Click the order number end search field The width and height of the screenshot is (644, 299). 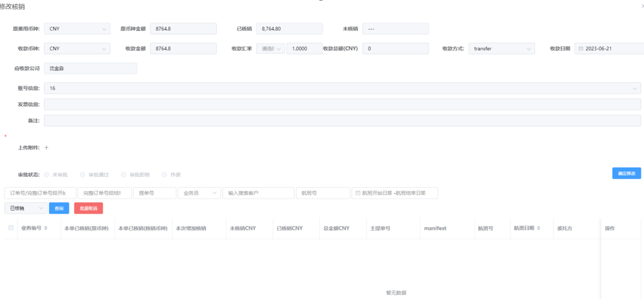point(105,193)
